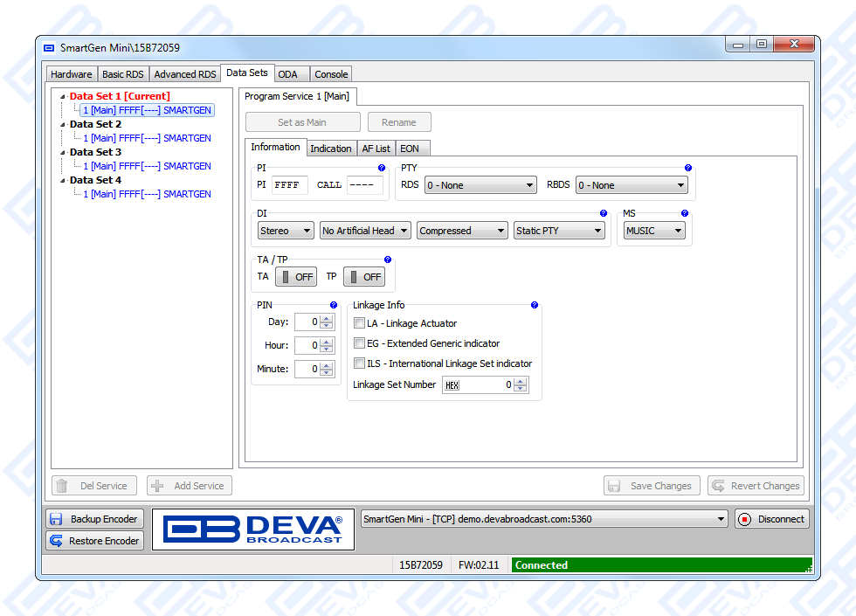Enable LA - Linkage Actuator checkbox
This screenshot has width=856, height=616.
coord(359,323)
